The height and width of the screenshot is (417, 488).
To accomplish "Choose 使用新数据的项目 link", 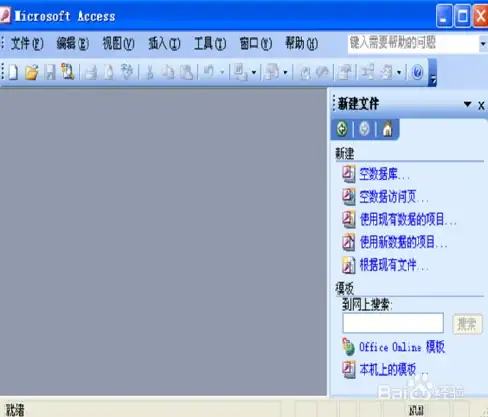I will click(x=403, y=242).
